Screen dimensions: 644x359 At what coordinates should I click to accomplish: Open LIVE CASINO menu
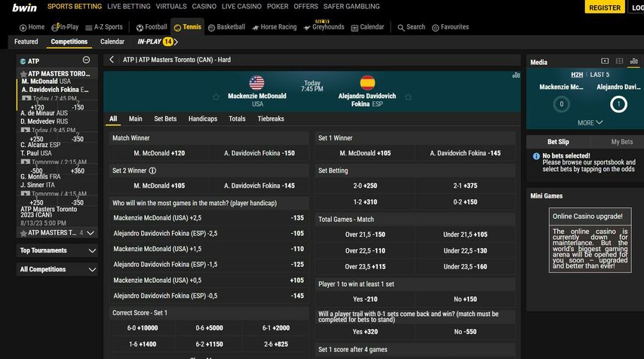click(241, 7)
